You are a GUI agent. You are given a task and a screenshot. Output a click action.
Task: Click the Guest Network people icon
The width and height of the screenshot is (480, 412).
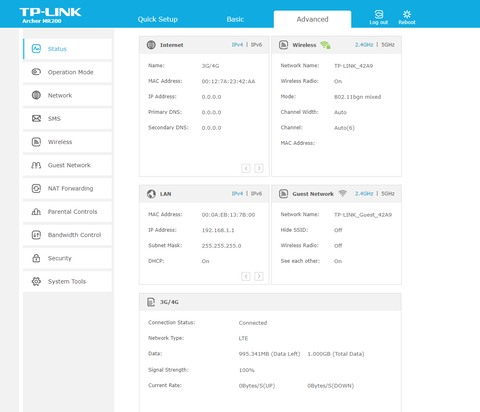coord(36,165)
